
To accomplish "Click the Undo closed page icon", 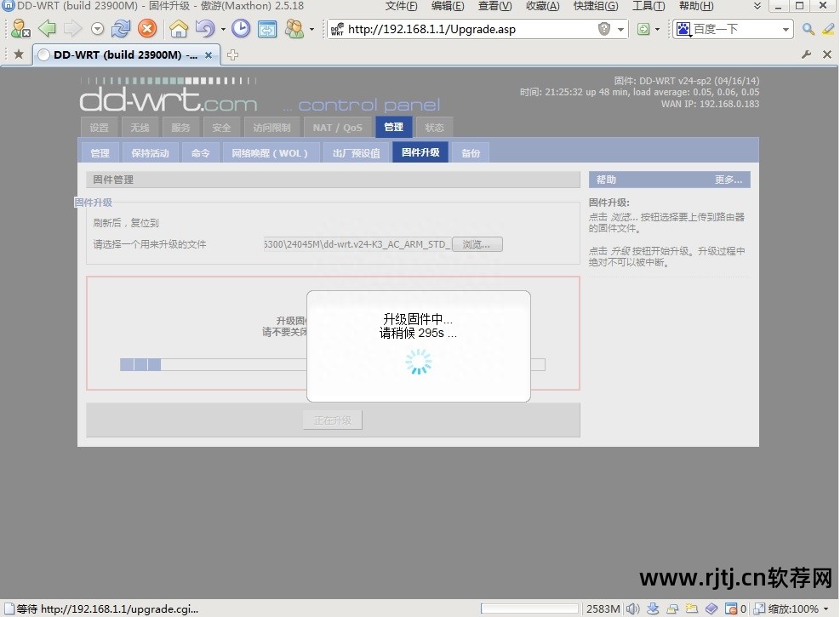I will 204,28.
